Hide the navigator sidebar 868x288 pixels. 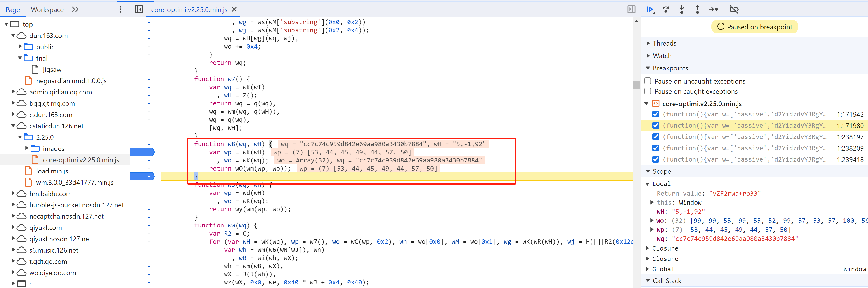click(x=139, y=9)
